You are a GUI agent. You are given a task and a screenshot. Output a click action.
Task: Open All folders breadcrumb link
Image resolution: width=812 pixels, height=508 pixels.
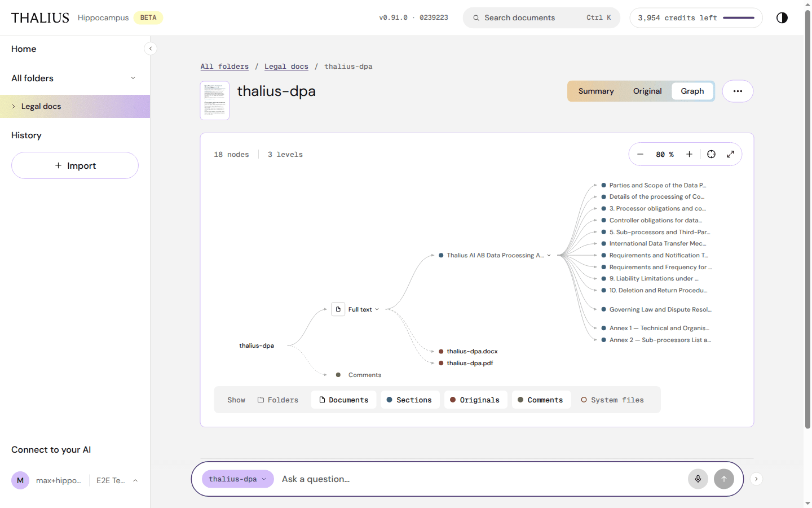tap(224, 67)
